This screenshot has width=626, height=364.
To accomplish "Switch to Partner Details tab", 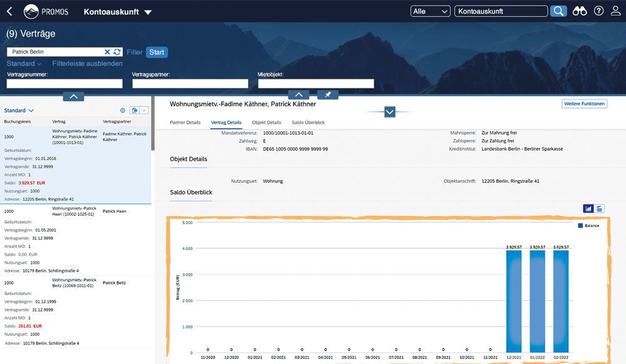I will pyautogui.click(x=185, y=123).
